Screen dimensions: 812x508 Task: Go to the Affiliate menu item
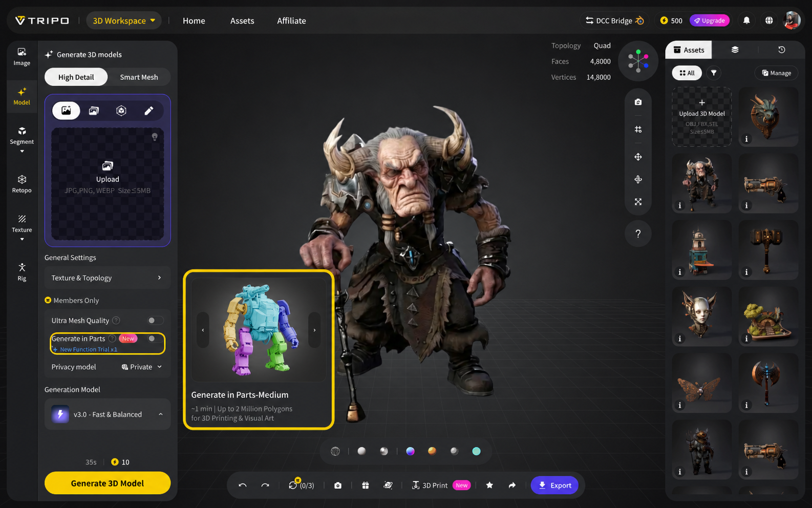(291, 20)
